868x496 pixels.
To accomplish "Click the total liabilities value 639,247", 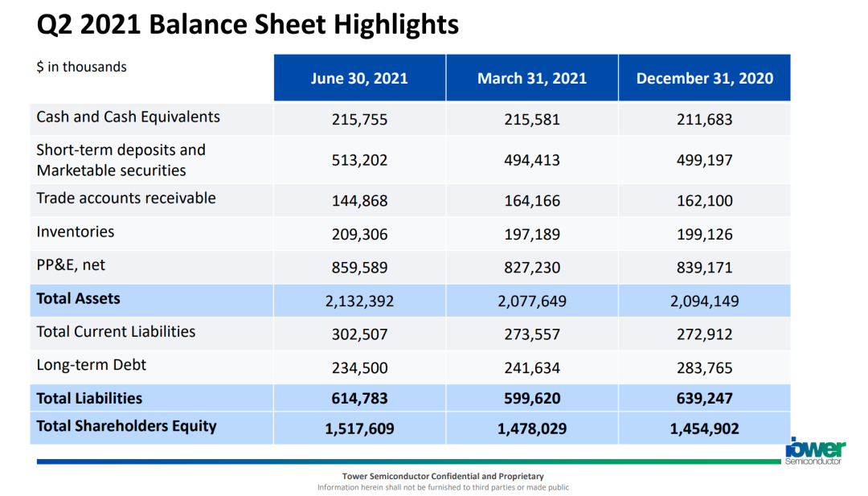I will click(x=705, y=399).
